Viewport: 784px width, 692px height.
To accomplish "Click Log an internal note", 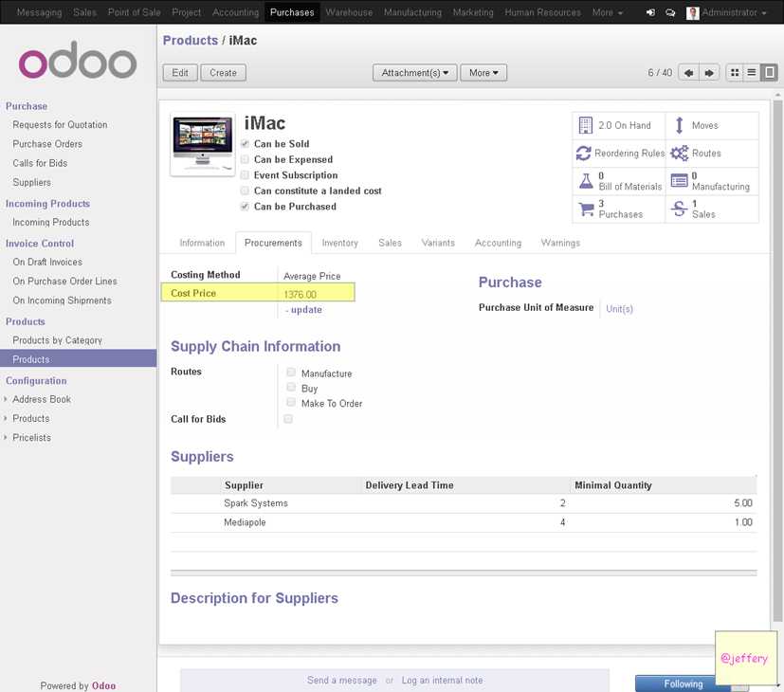I will tap(442, 681).
